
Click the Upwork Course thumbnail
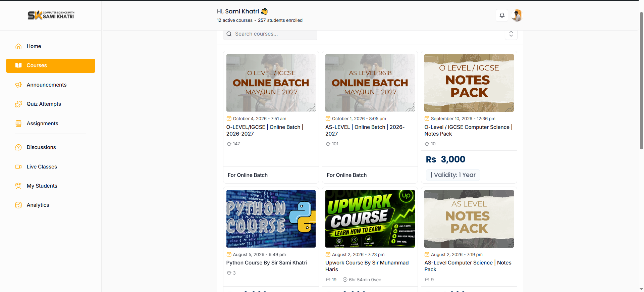[x=370, y=219]
